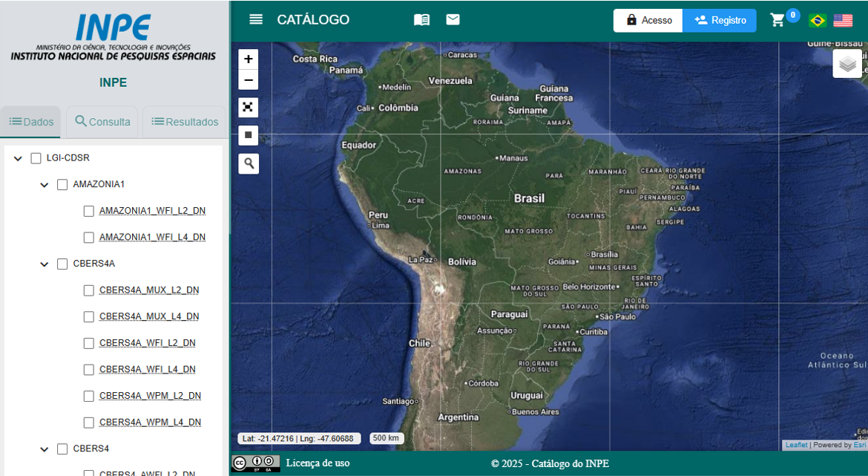Zoom out on the map
Image resolution: width=868 pixels, height=476 pixels.
(x=249, y=80)
